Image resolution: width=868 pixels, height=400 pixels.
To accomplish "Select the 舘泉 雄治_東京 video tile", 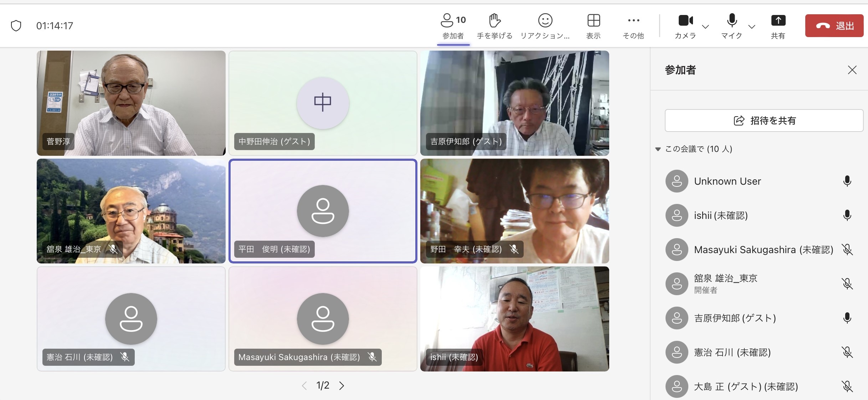I will coord(131,211).
